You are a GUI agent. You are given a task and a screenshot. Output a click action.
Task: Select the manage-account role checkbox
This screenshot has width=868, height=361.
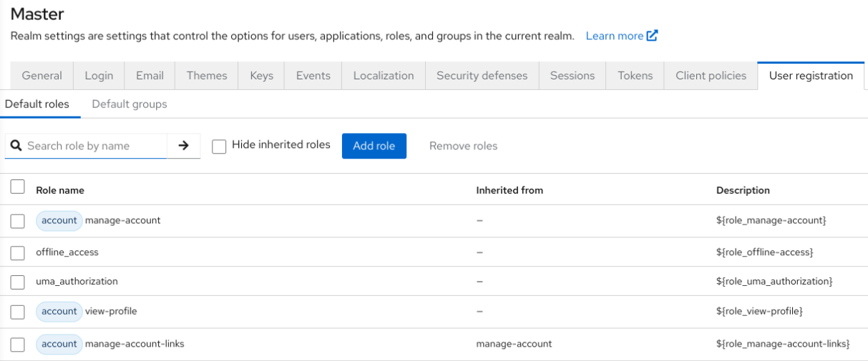pos(18,222)
